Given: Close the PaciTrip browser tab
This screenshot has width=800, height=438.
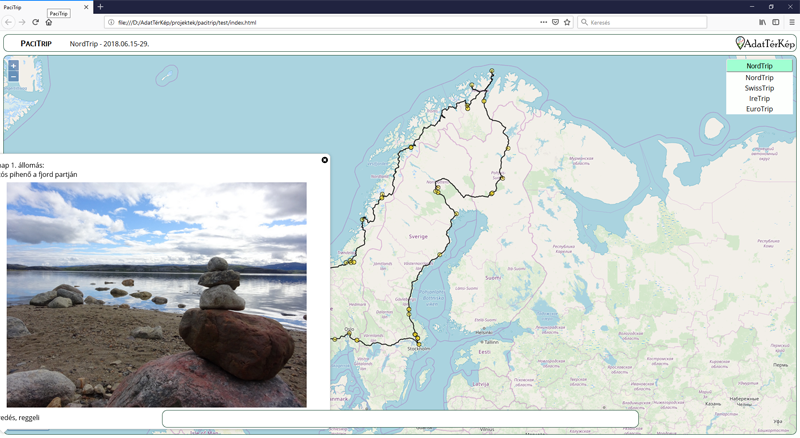Looking at the screenshot, I should (x=86, y=7).
